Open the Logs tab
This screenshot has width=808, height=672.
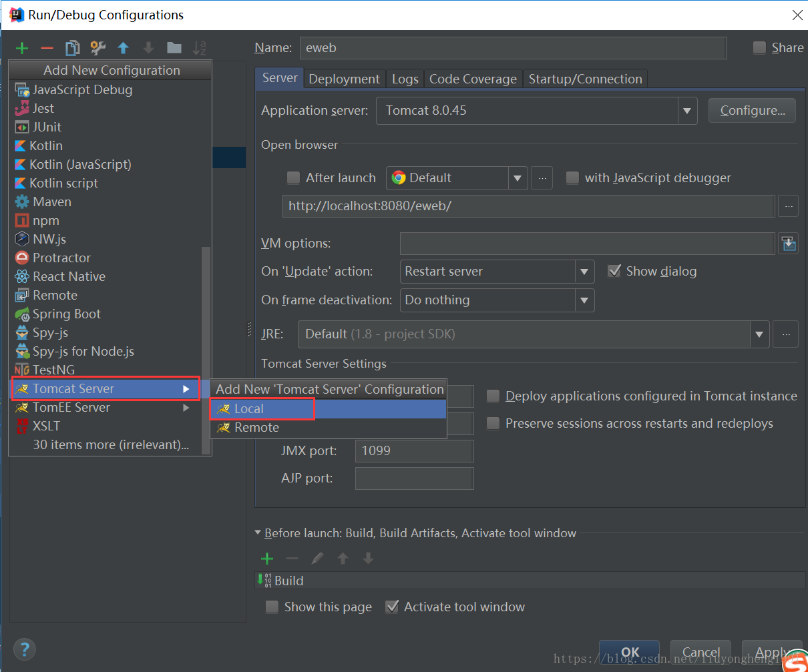tap(405, 79)
